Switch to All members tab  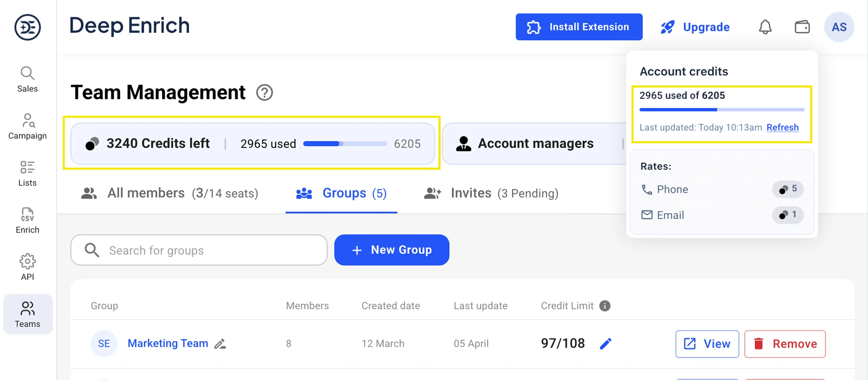[170, 193]
